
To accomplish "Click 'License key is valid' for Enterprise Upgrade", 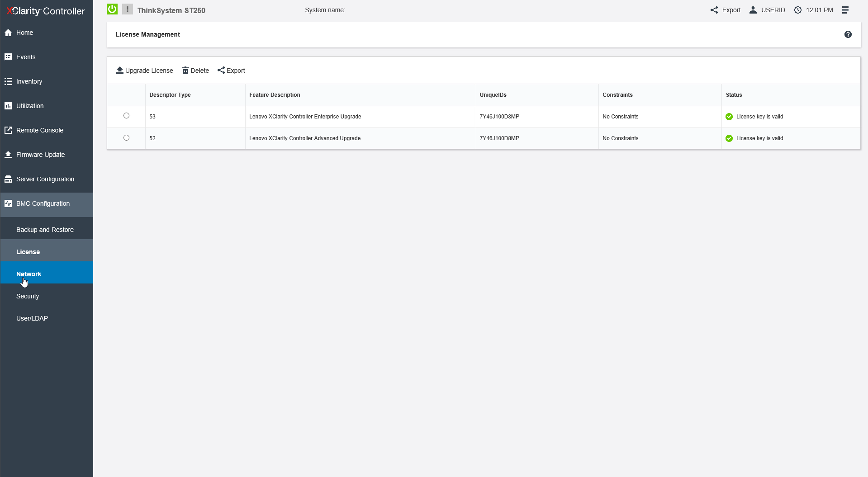I will (760, 117).
